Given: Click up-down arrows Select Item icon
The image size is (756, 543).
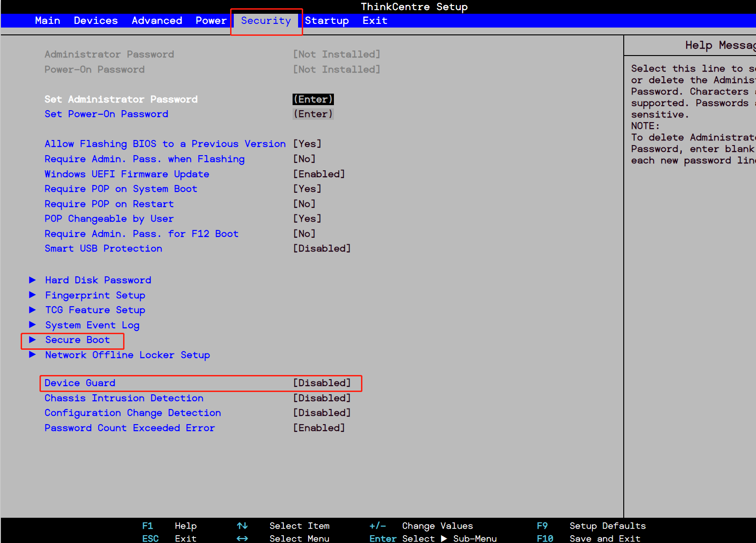Looking at the screenshot, I should tap(242, 526).
